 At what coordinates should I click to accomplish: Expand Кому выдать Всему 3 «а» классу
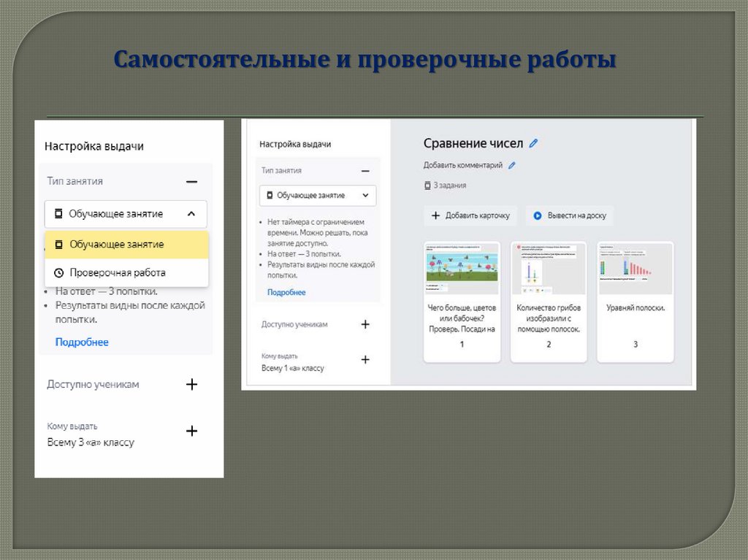(192, 431)
